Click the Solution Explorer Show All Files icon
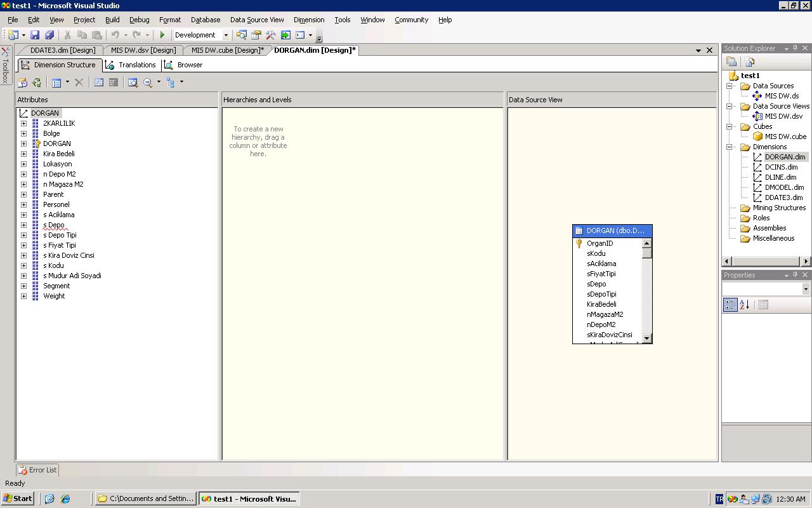 tap(750, 62)
